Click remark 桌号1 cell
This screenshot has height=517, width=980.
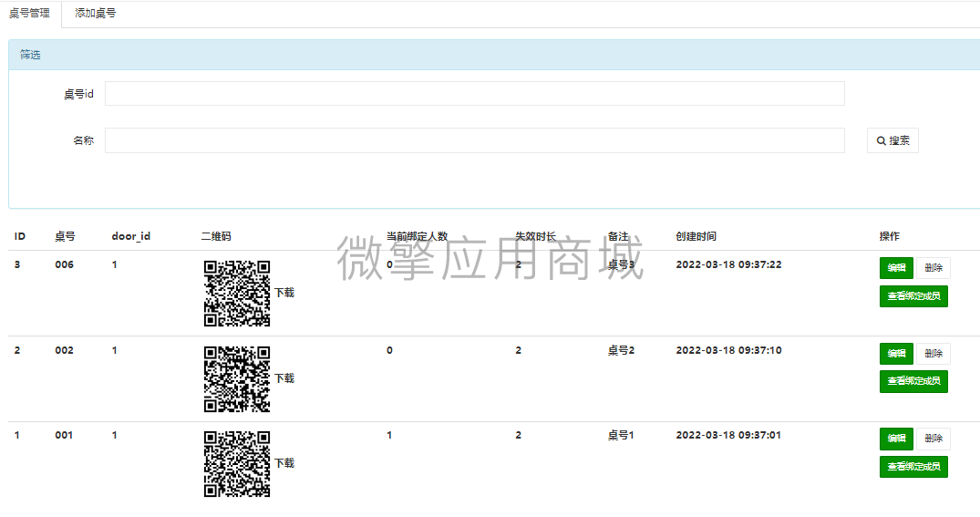coord(621,435)
